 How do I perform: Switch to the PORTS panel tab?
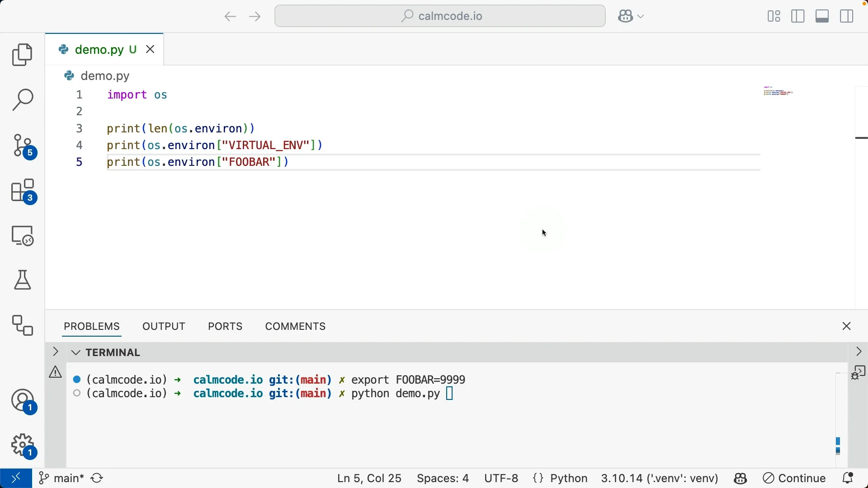[x=225, y=327]
